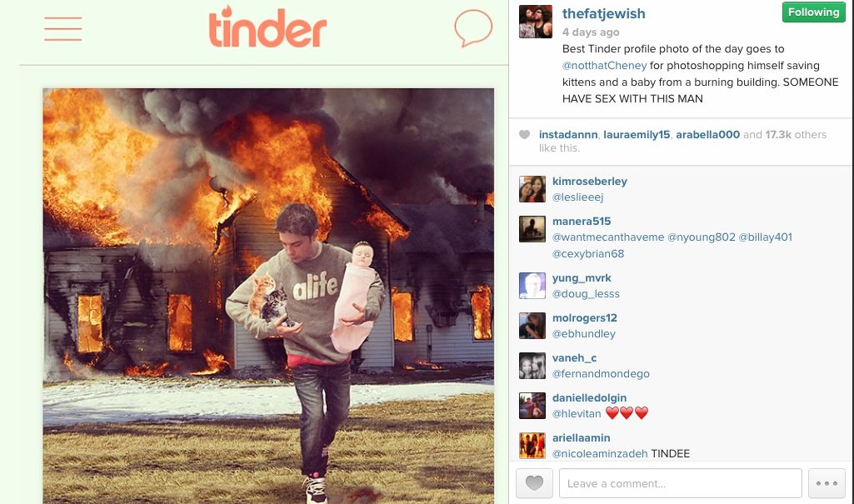The height and width of the screenshot is (504, 854).
Task: Open kimroseberley's profile picture
Action: click(x=532, y=189)
